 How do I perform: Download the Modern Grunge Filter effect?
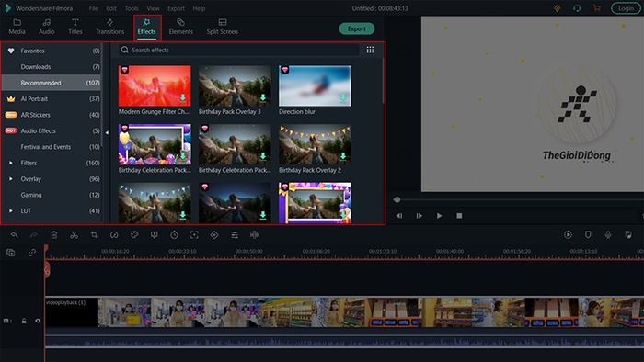pyautogui.click(x=183, y=98)
